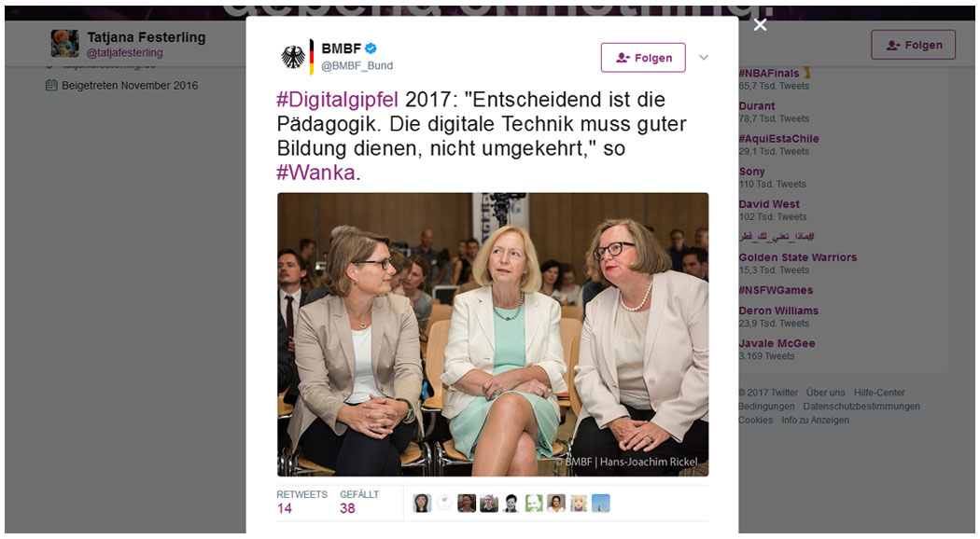Follow BMBF with the Folgen button
The width and height of the screenshot is (980, 539).
643,58
